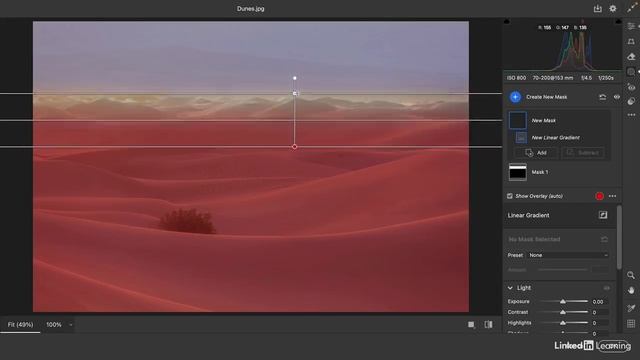Switch to single view square icon
This screenshot has width=640, height=360.
click(x=471, y=324)
